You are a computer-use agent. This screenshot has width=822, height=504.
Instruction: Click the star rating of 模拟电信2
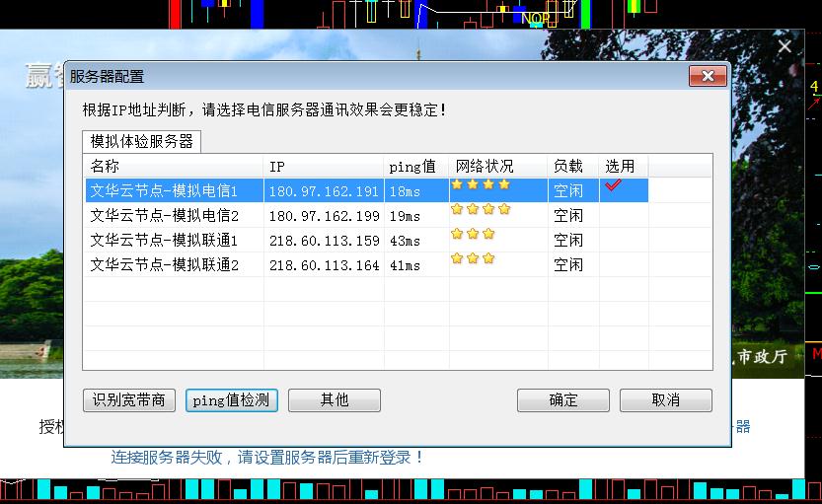pyautogui.click(x=481, y=209)
